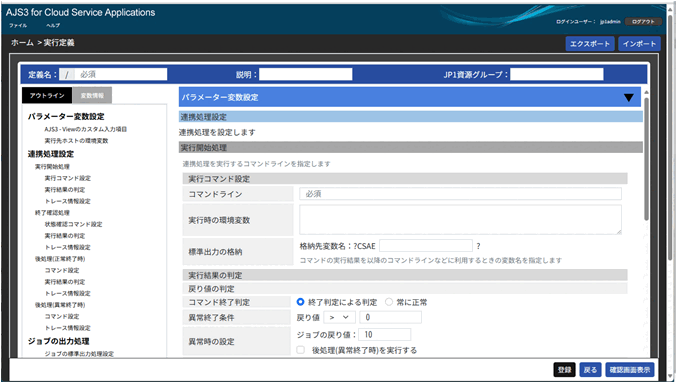
Task: Click the 戻る button
Action: click(x=590, y=370)
